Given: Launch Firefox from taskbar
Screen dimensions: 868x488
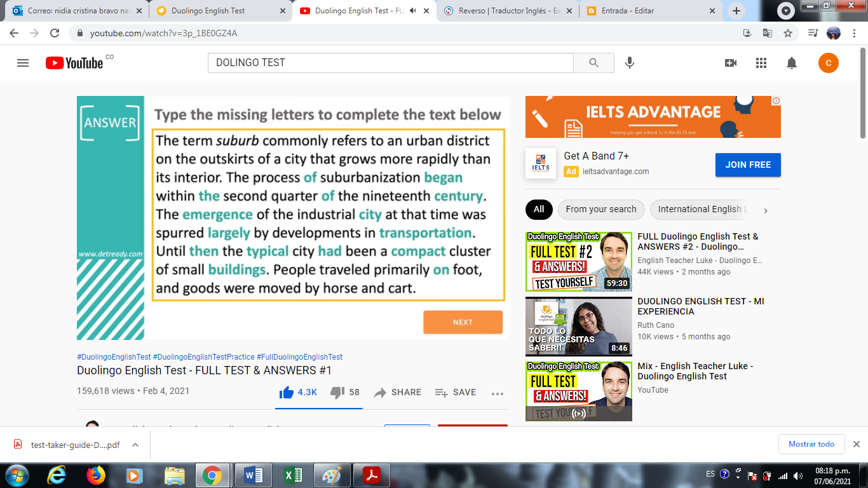Looking at the screenshot, I should [96, 475].
